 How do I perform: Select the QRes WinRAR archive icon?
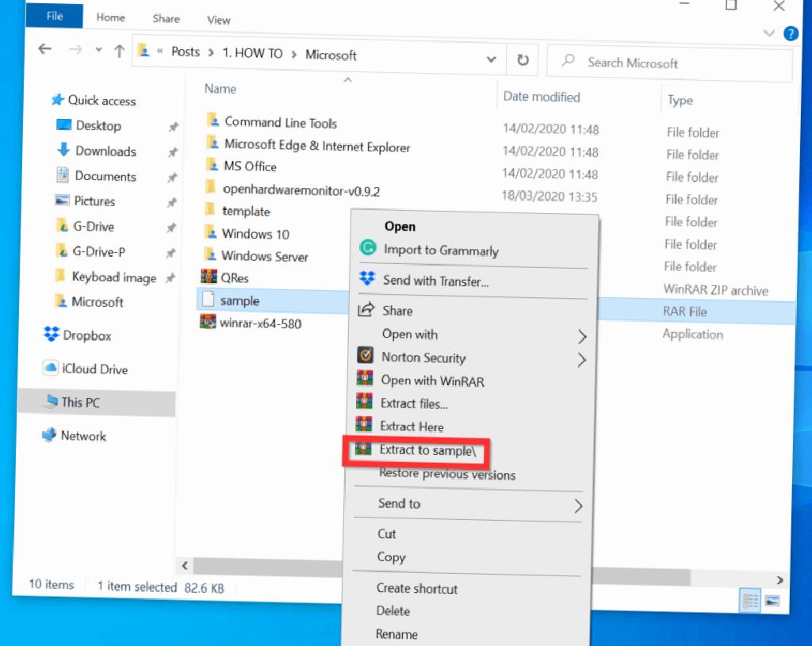coord(209,277)
